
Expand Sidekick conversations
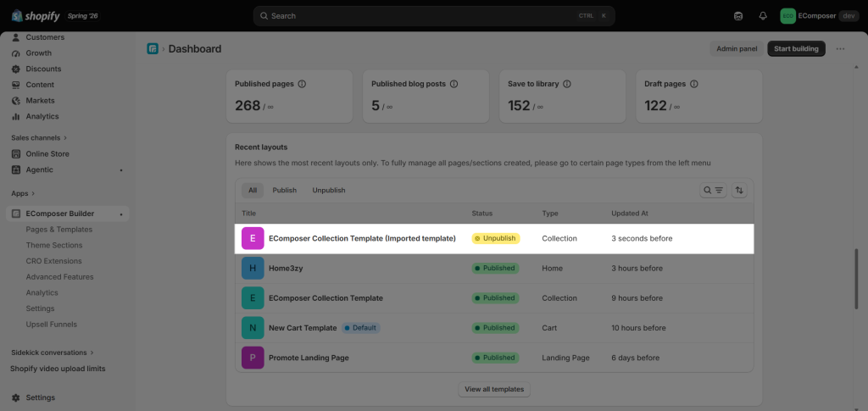pos(53,353)
